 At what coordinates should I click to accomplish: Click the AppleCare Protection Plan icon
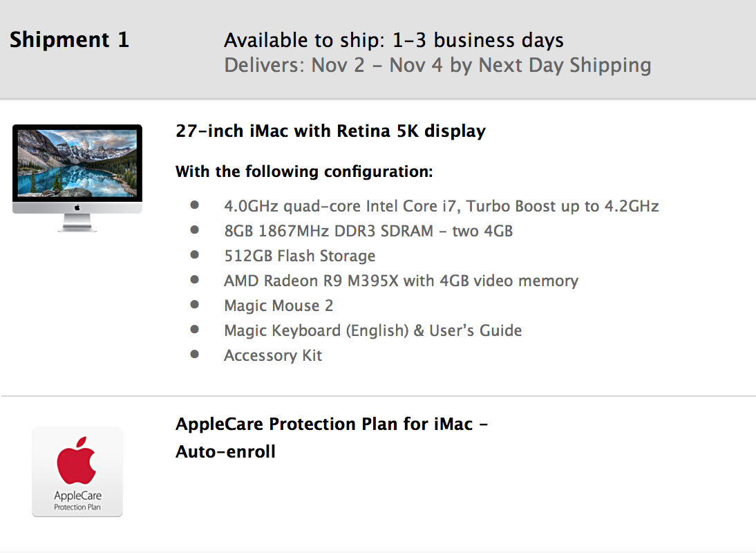77,471
